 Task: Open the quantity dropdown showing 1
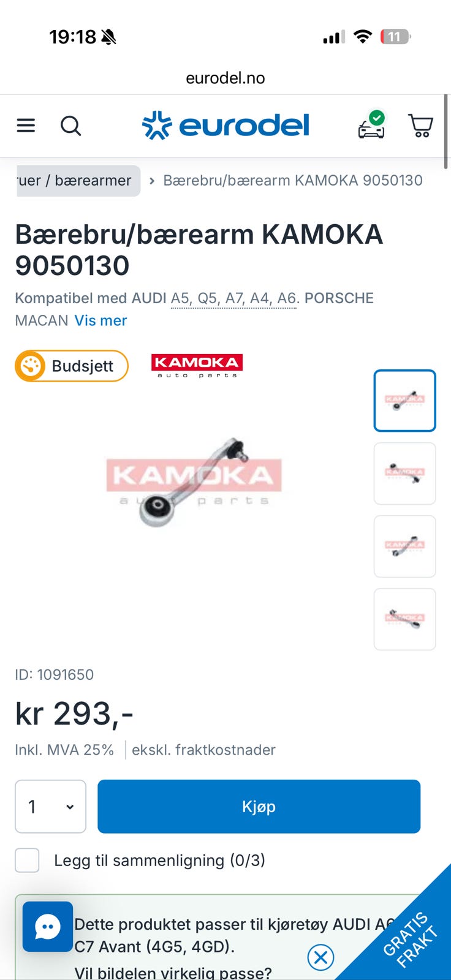(50, 806)
